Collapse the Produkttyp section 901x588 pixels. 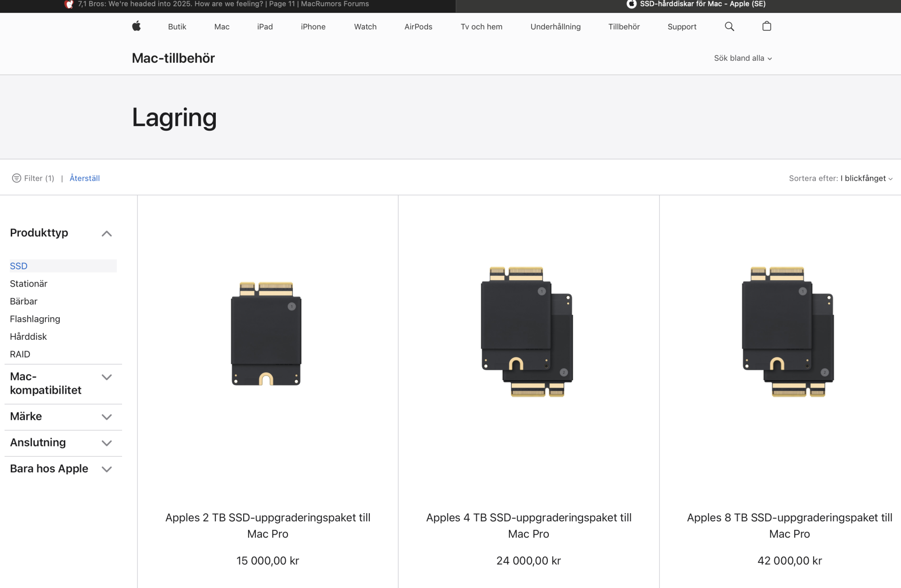pyautogui.click(x=61, y=233)
